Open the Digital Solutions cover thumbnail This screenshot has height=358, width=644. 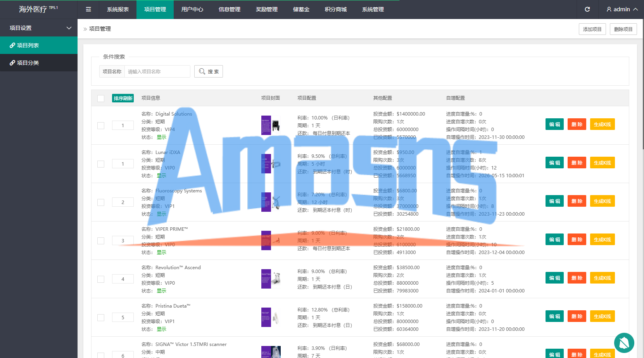(271, 125)
